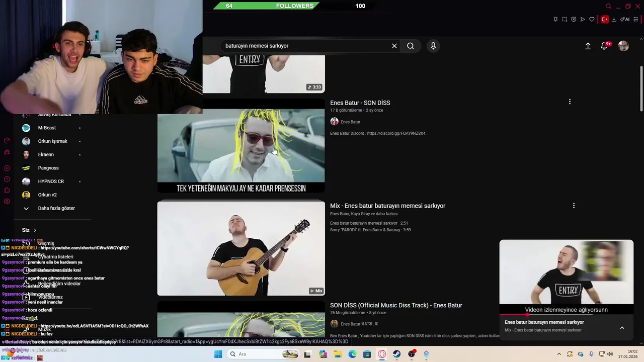The image size is (644, 362).
Task: Open HYPNOS CR channel in subscriptions
Action: click(50, 182)
